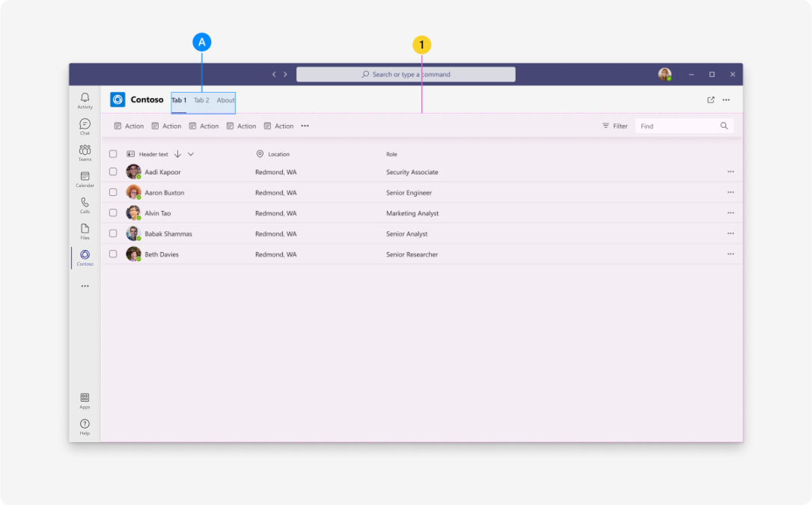This screenshot has height=505, width=812.
Task: Click the Alvin Tao name text
Action: coord(157,213)
